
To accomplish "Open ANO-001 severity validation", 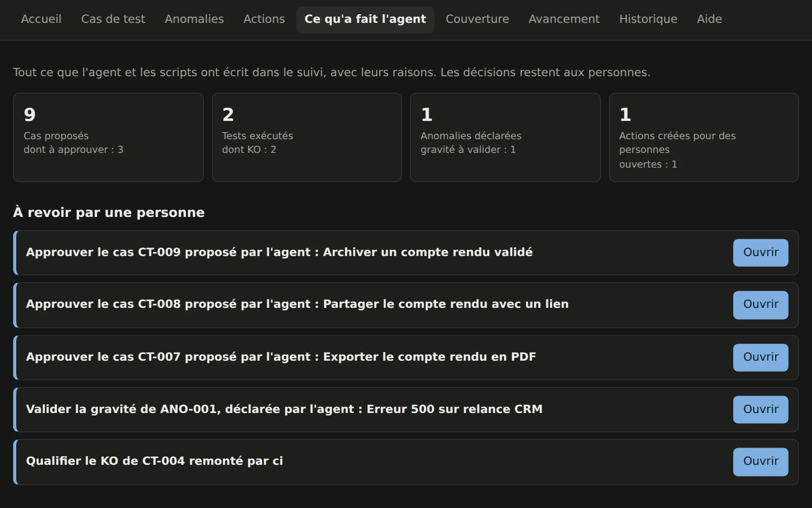I will click(x=760, y=409).
